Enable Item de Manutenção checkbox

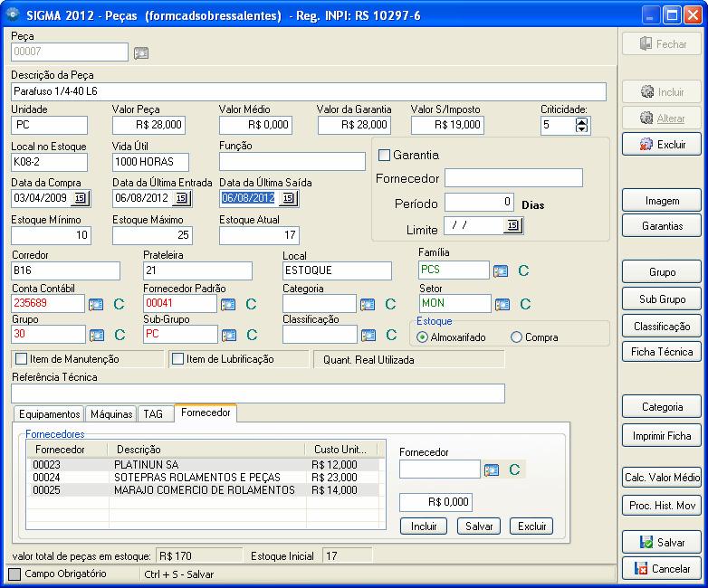coord(21,359)
